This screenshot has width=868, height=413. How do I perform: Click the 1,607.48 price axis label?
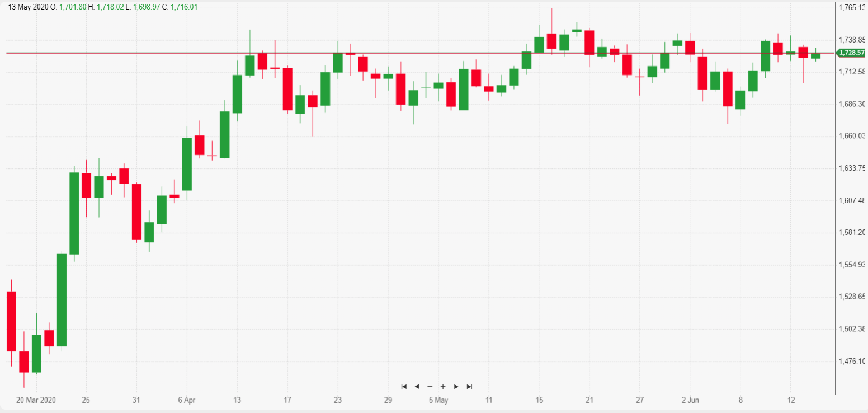pos(852,200)
